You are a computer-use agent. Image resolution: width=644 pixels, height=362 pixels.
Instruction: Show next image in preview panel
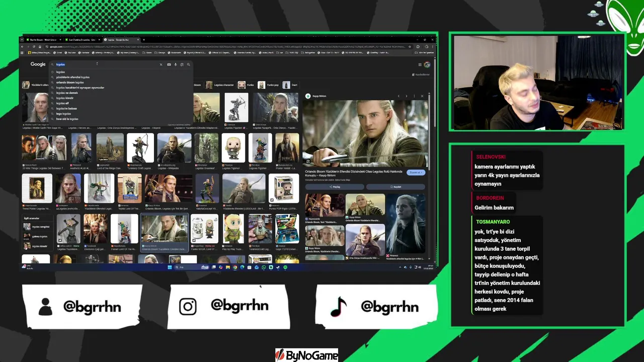point(407,96)
